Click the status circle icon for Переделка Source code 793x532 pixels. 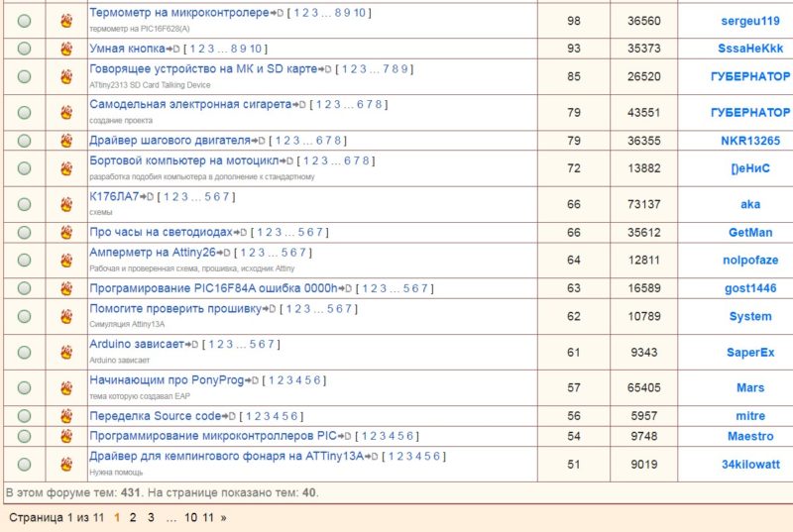click(24, 416)
